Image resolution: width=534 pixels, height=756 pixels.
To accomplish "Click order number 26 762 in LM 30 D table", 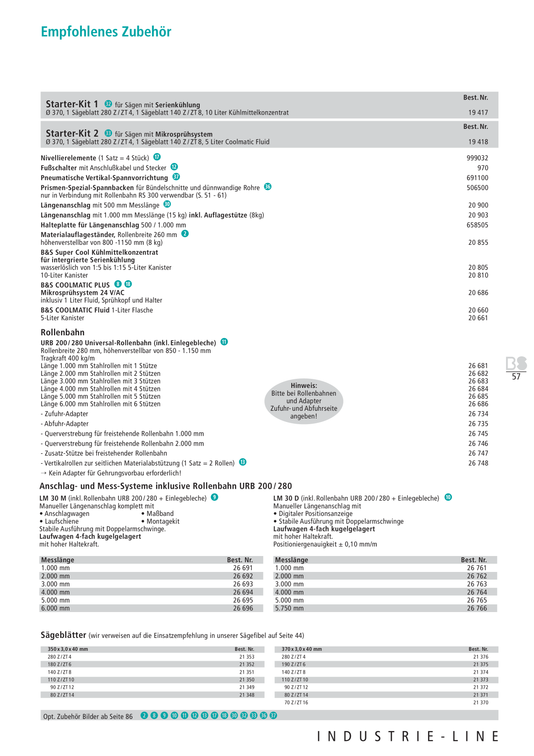I will coord(477,576).
